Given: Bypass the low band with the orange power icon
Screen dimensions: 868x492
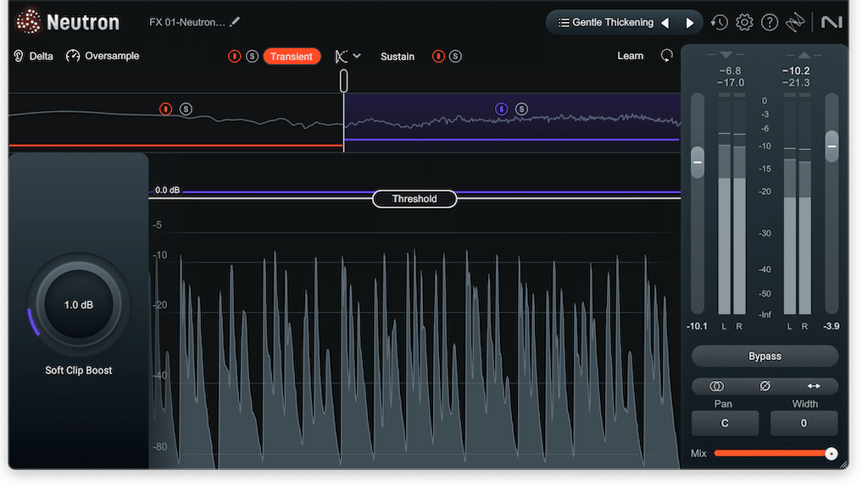Looking at the screenshot, I should [165, 109].
